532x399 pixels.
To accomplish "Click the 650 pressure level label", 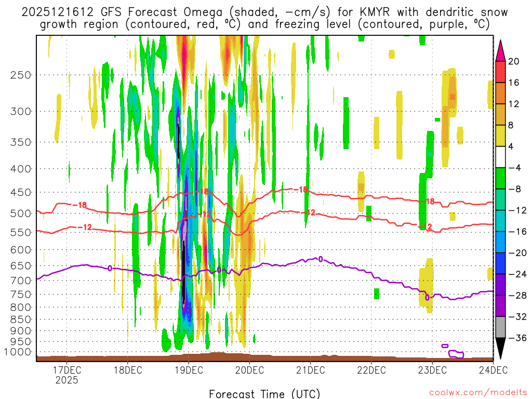I will (x=20, y=265).
